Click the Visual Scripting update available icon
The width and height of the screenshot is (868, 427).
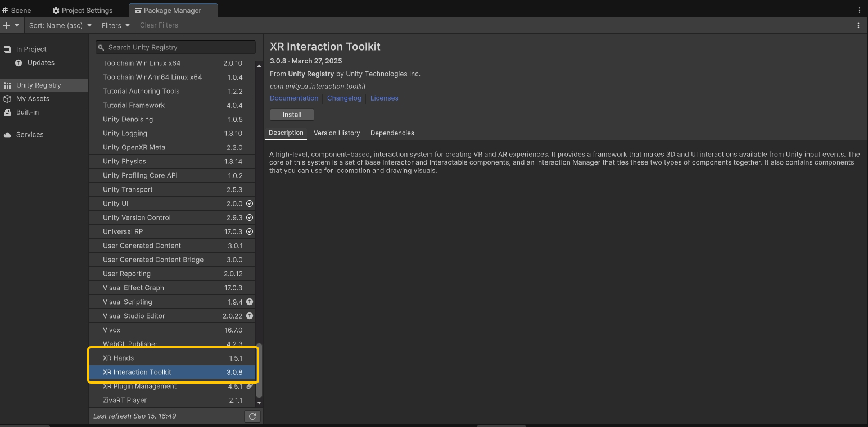pyautogui.click(x=250, y=302)
